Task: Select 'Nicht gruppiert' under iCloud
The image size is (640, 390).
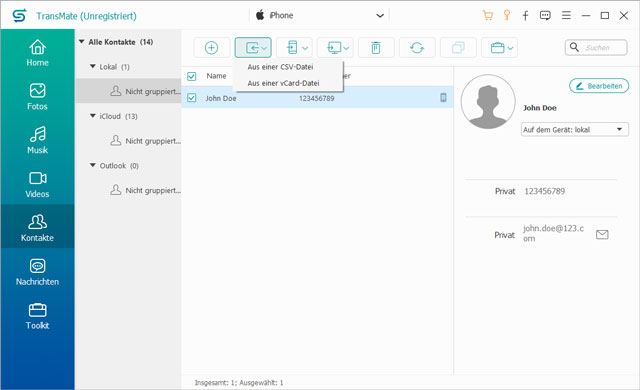Action: pyautogui.click(x=129, y=141)
